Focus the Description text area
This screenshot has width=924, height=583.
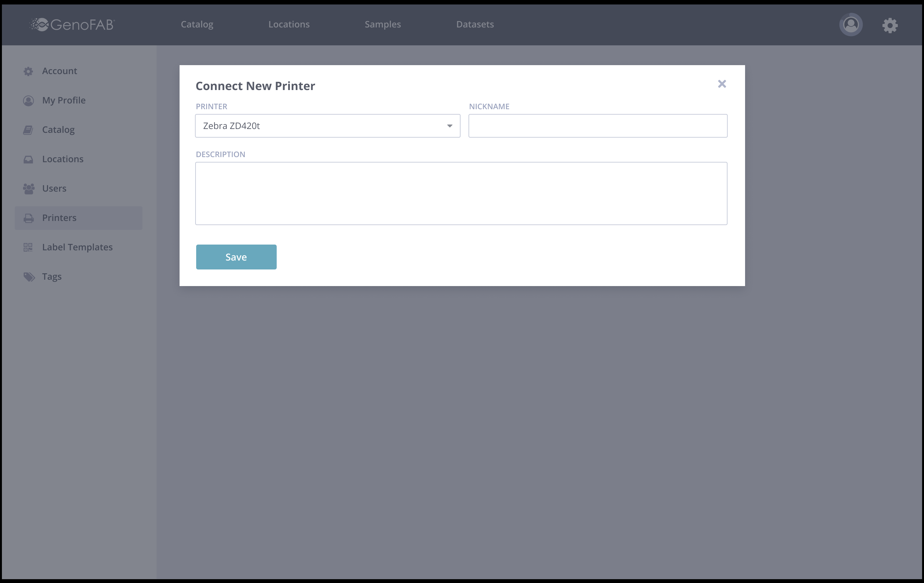(x=461, y=193)
